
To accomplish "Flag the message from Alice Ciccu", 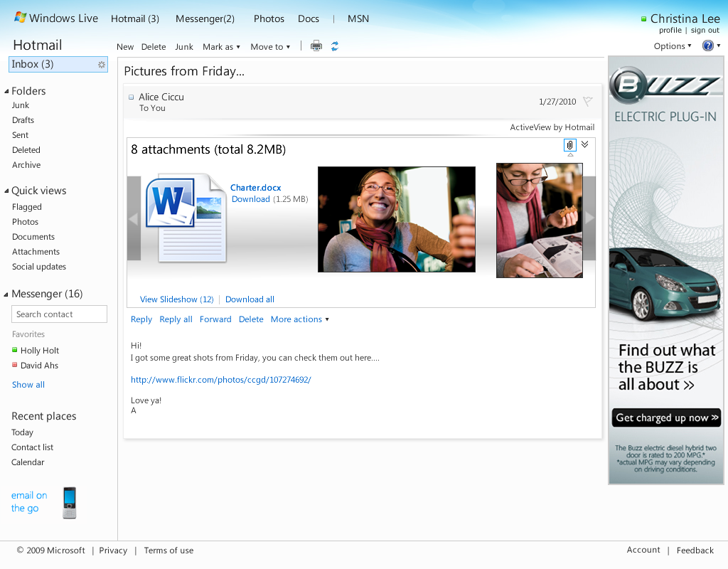I will point(588,101).
